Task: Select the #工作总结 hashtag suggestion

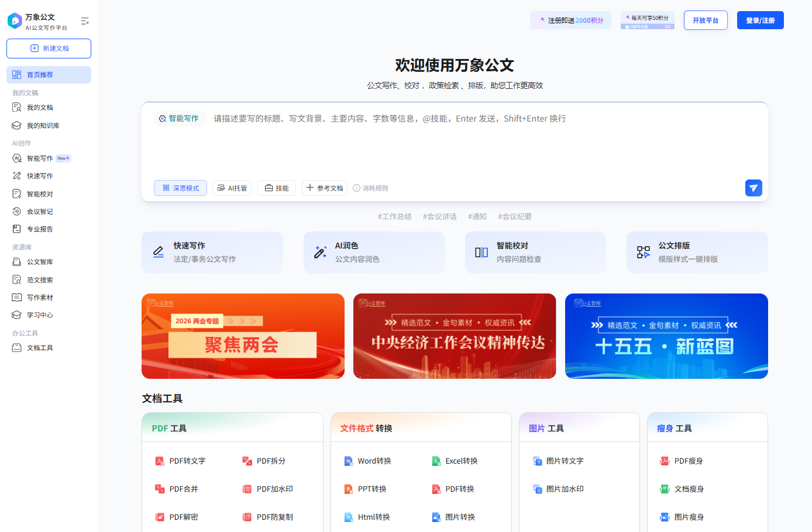Action: (x=394, y=216)
